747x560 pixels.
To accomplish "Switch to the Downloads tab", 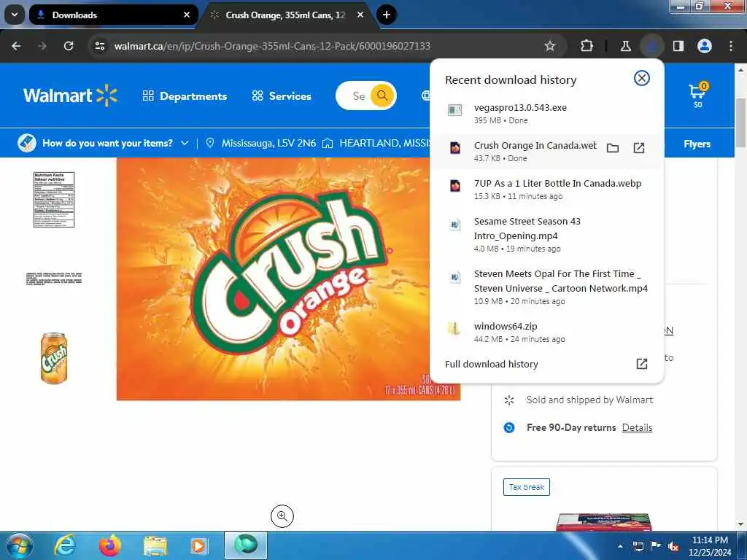I will coord(113,15).
